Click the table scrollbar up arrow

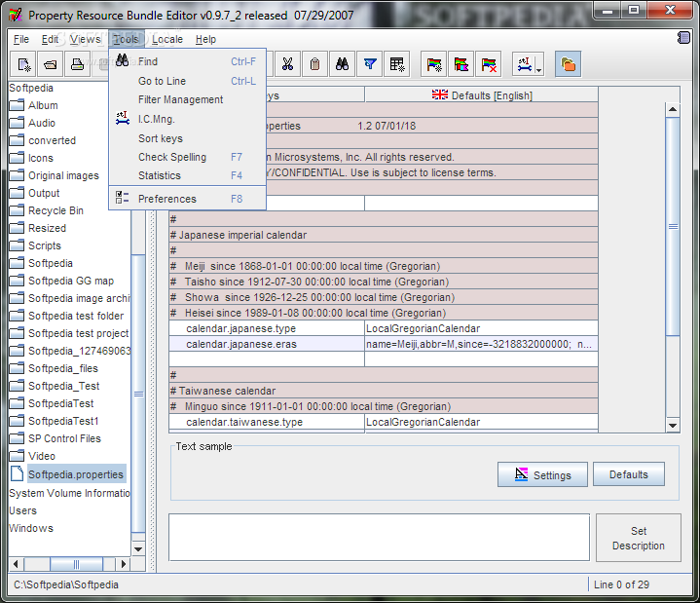[x=673, y=109]
